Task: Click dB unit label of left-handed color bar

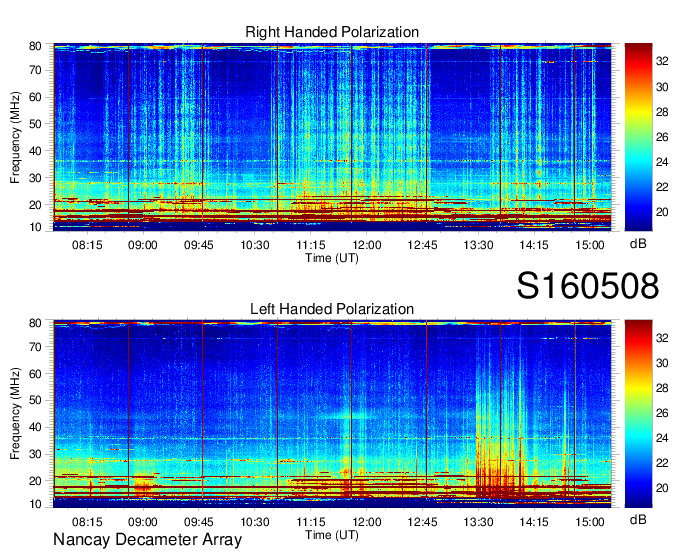Action: coord(638,519)
